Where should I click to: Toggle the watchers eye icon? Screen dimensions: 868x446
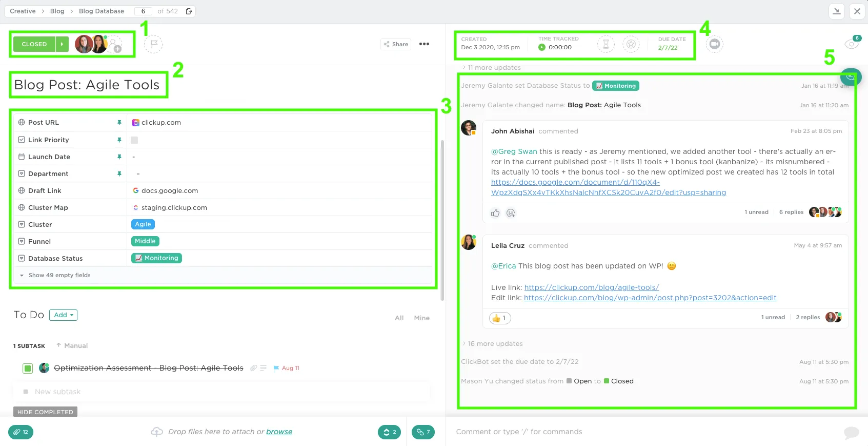pyautogui.click(x=851, y=44)
